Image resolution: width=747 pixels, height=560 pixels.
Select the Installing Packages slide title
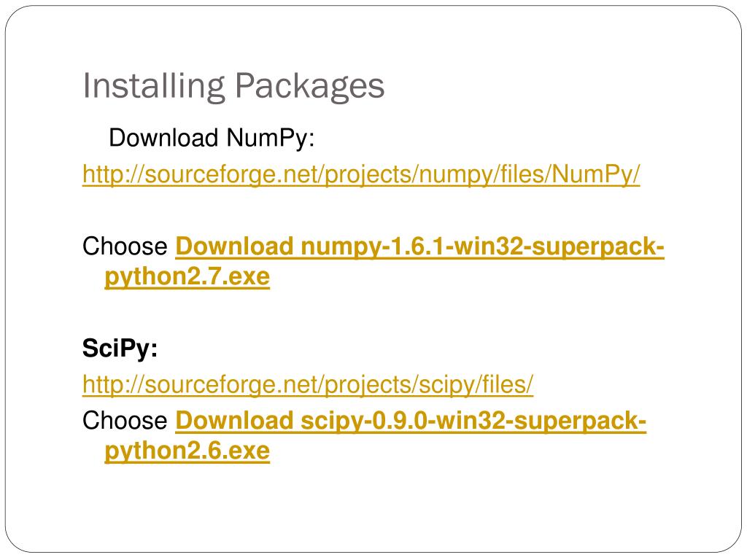coord(233,86)
